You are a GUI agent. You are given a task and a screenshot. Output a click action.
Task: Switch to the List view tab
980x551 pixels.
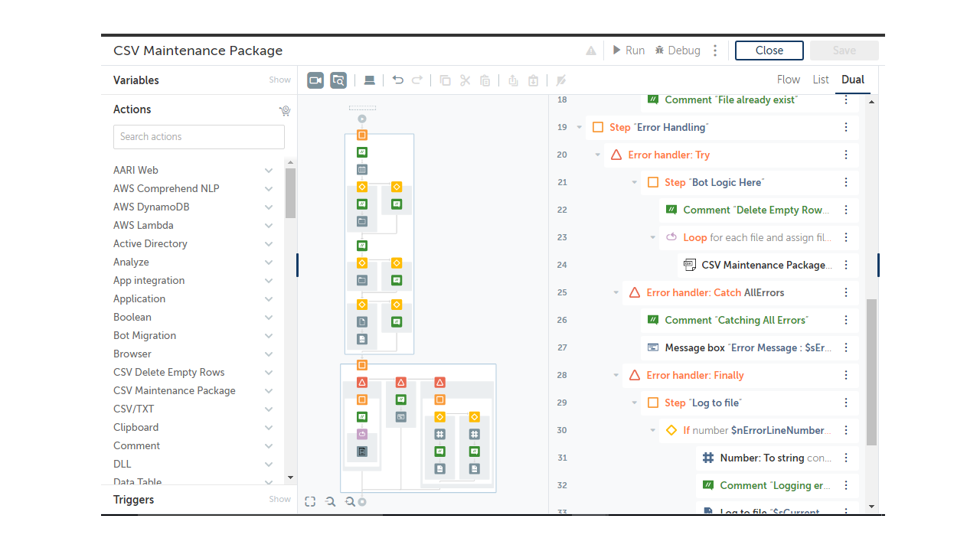[821, 80]
